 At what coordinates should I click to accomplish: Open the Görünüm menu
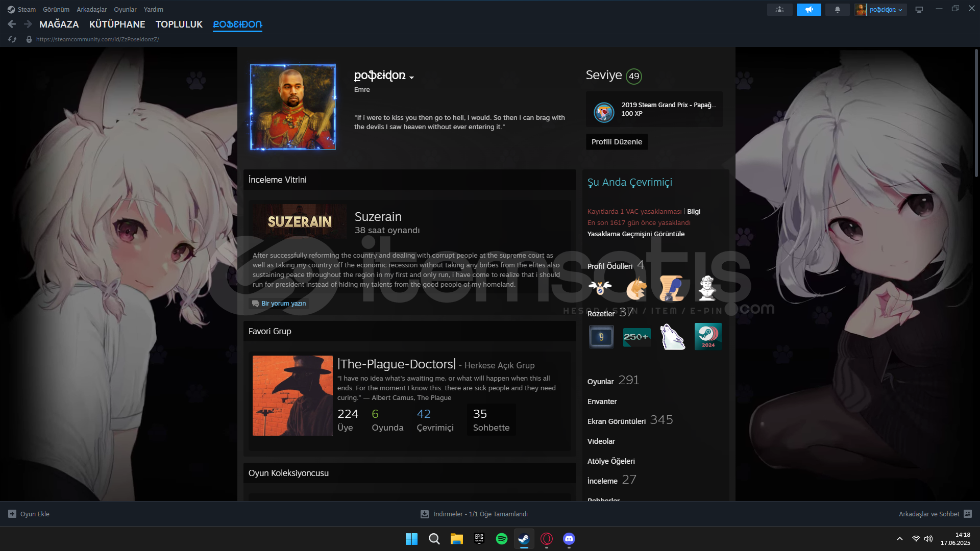click(x=56, y=9)
